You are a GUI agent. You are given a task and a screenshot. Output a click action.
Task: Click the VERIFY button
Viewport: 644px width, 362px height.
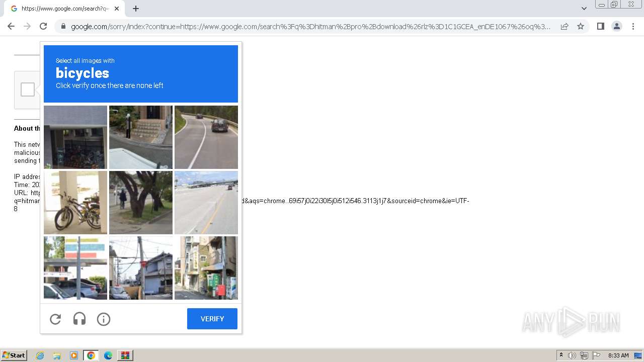[x=212, y=319]
